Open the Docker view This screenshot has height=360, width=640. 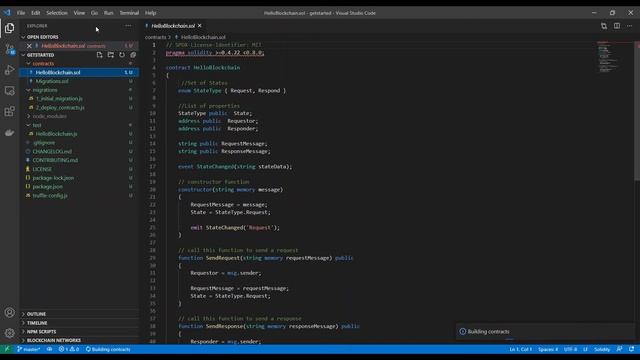tap(9, 133)
